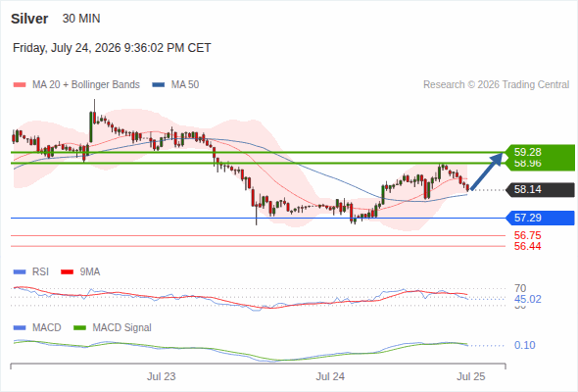Click the Silver instrument title
The height and width of the screenshot is (392, 578).
[x=29, y=19]
